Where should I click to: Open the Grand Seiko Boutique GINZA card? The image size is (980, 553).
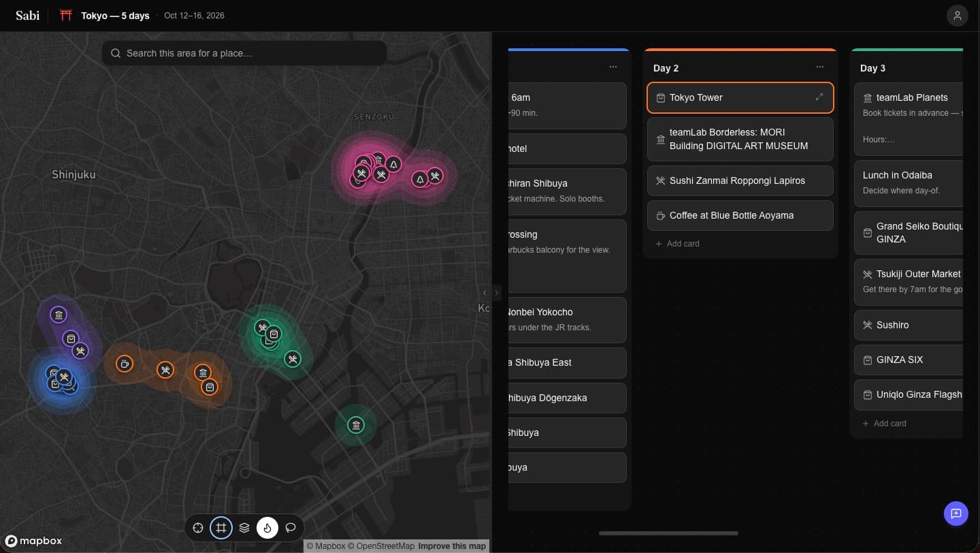[909, 233]
